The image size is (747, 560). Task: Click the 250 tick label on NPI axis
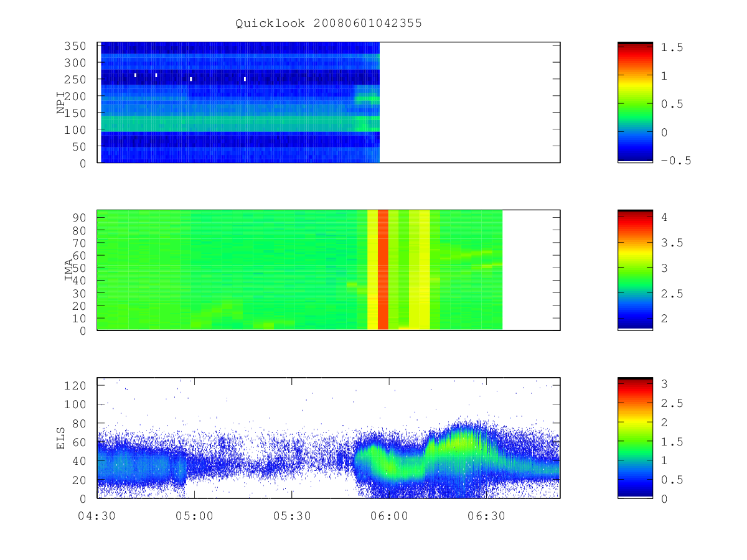pyautogui.click(x=75, y=80)
